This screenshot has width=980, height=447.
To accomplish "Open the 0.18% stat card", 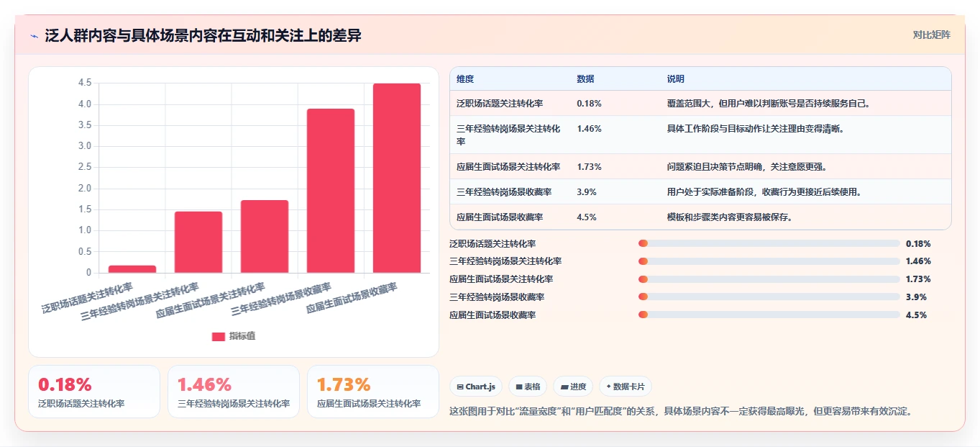I will (x=94, y=392).
